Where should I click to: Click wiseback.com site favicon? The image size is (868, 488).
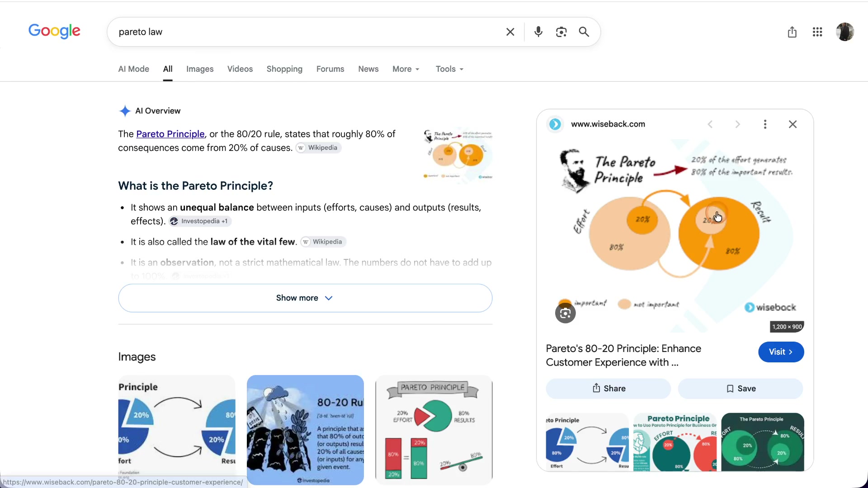(x=555, y=124)
